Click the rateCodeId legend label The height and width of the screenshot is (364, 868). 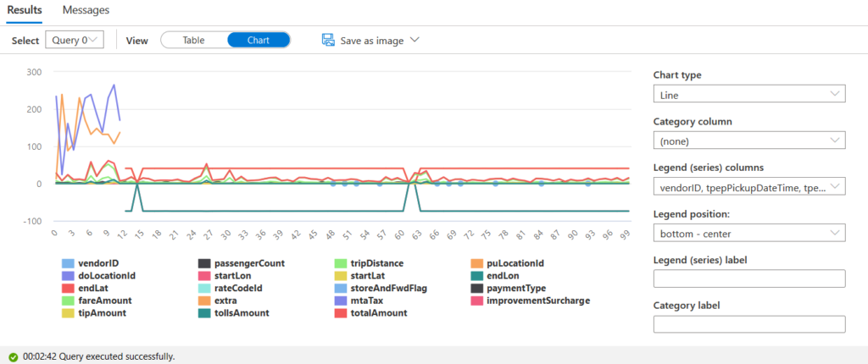[238, 288]
